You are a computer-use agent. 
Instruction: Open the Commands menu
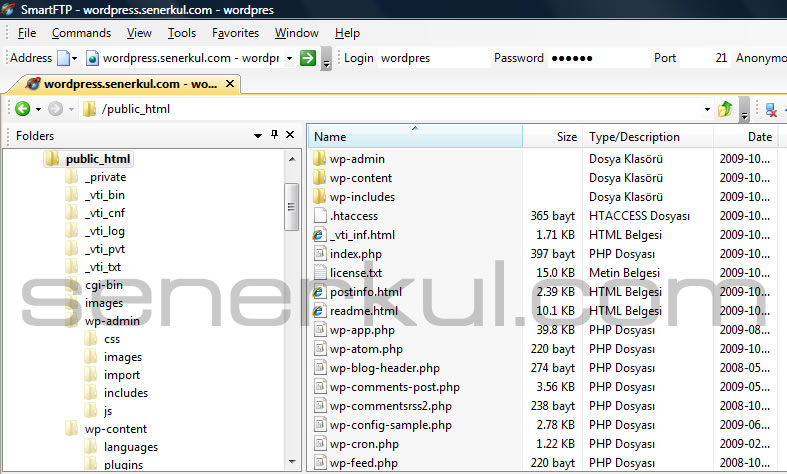coord(81,33)
